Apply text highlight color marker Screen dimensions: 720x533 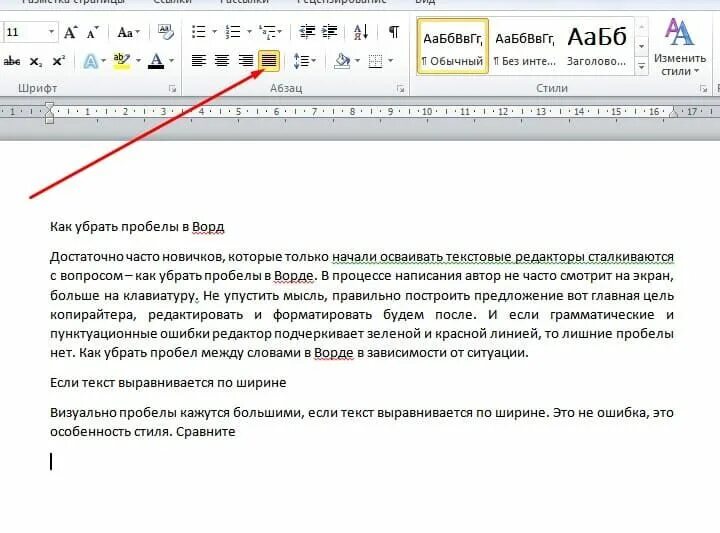click(122, 61)
